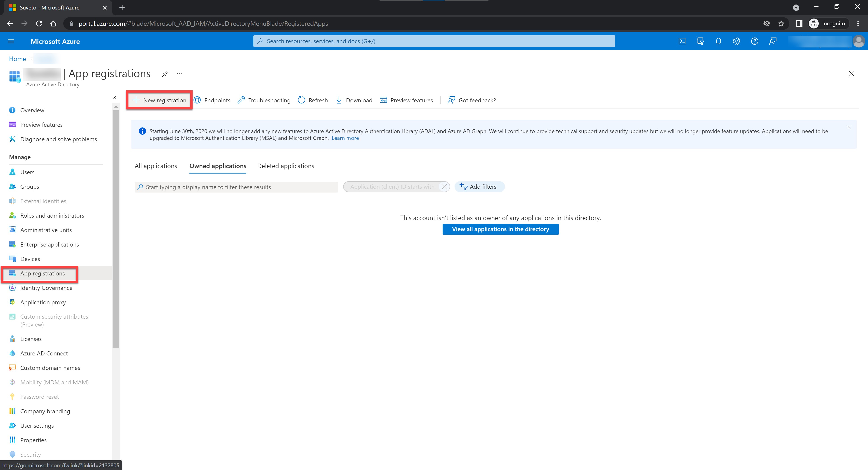Collapse the left sidebar menu

click(115, 97)
